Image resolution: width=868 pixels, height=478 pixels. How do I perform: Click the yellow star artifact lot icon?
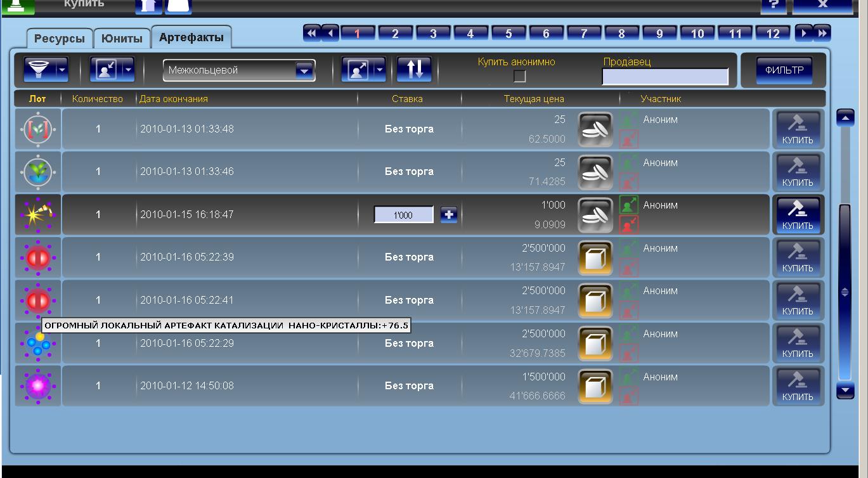[x=38, y=215]
